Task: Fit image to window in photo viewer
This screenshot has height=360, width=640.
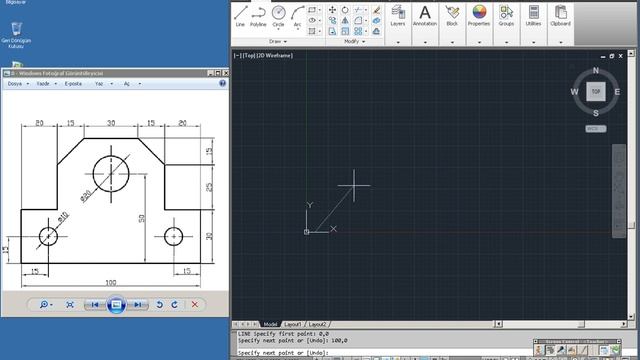Action: pos(70,304)
